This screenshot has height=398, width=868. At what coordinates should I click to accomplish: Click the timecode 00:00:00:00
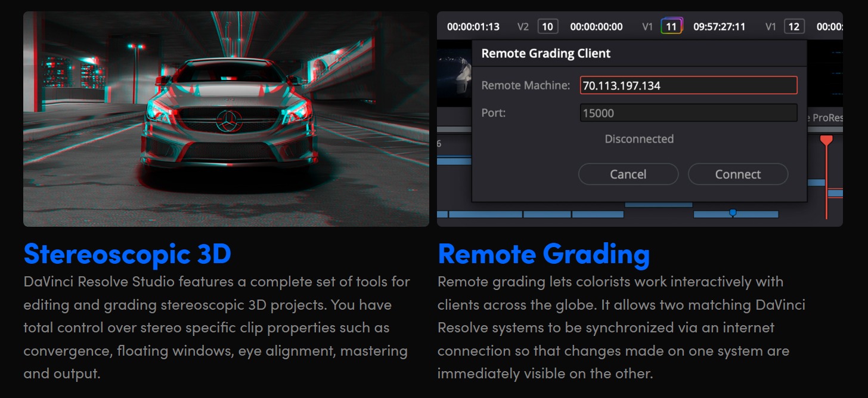[x=596, y=26]
